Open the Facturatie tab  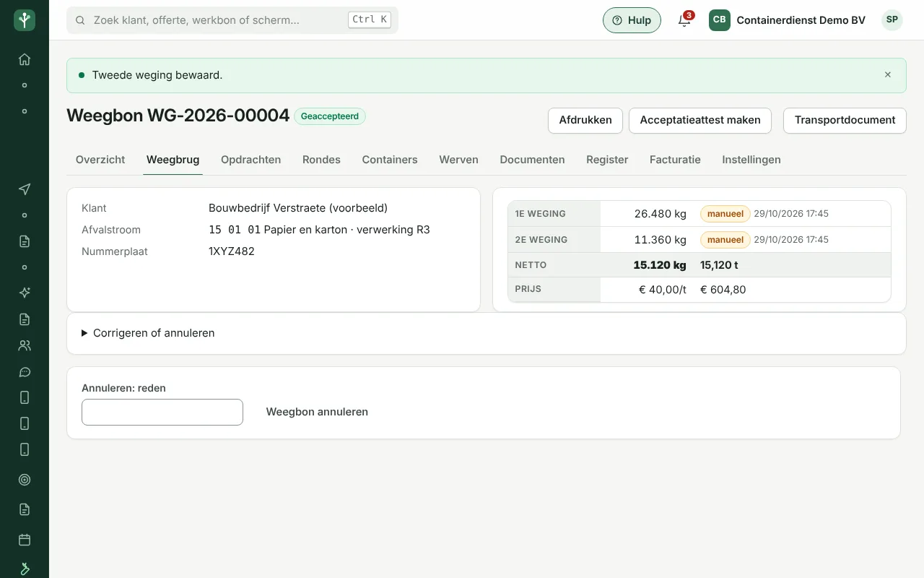pyautogui.click(x=675, y=160)
